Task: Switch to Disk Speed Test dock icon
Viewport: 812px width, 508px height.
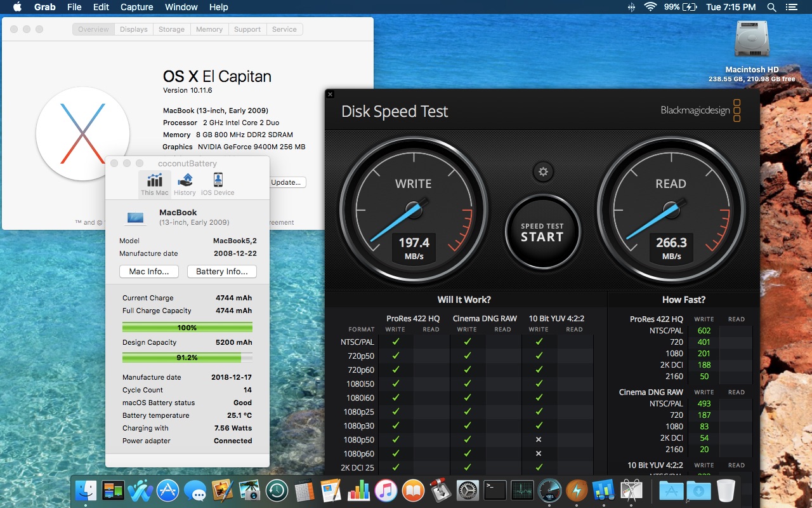Action: tap(549, 490)
